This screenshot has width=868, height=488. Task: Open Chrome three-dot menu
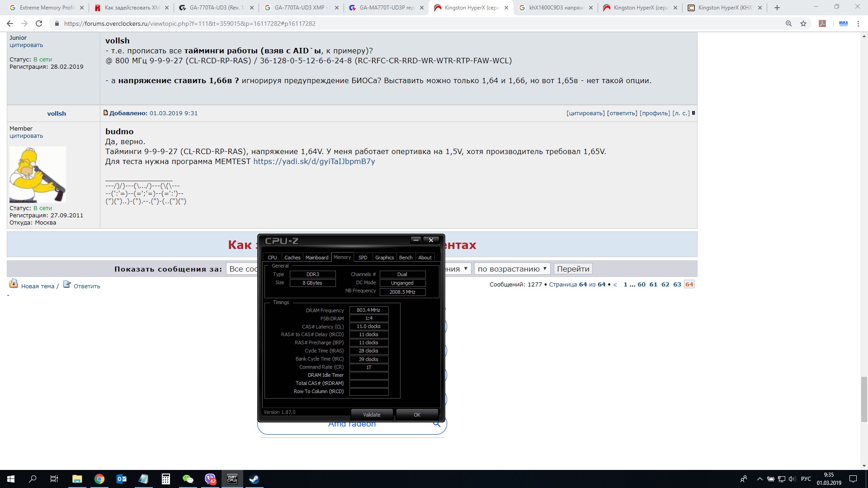click(858, 23)
